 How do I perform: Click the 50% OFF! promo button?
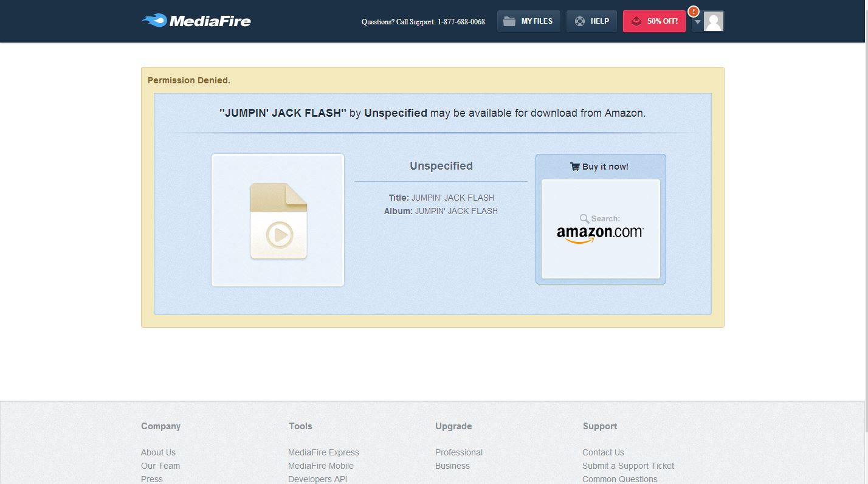[654, 21]
